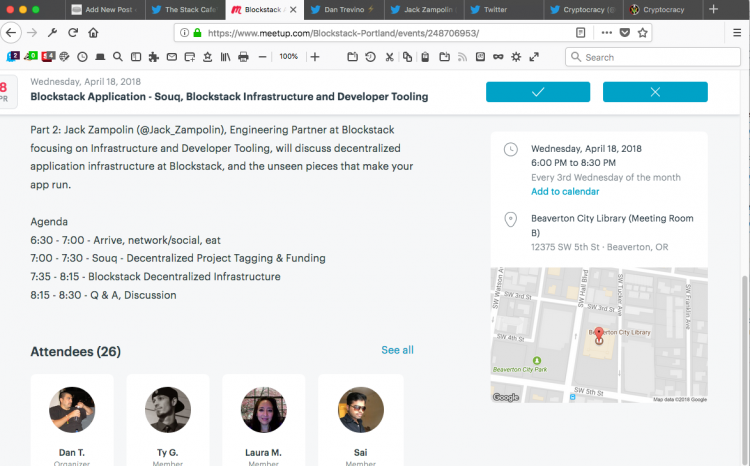Click the event title heading
Image resolution: width=750 pixels, height=466 pixels.
[229, 97]
